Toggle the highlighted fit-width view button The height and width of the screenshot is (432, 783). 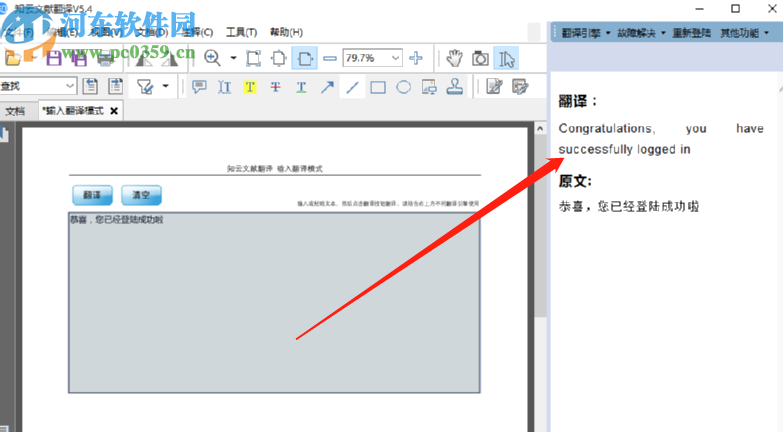pyautogui.click(x=305, y=58)
